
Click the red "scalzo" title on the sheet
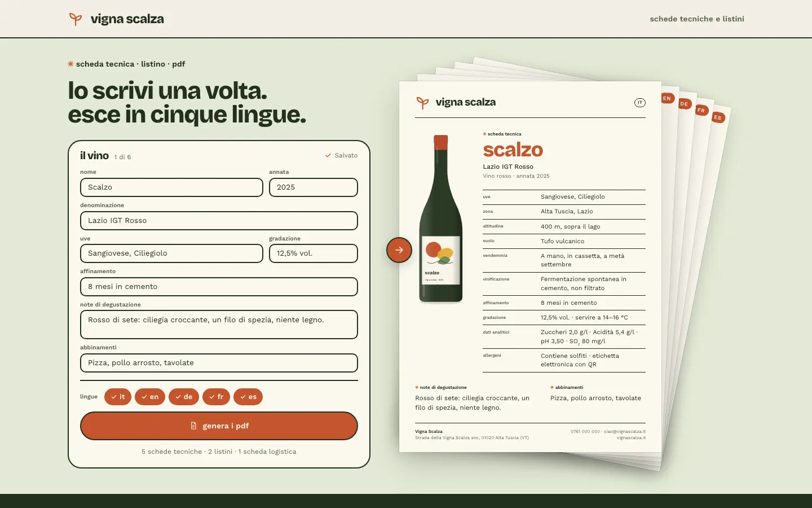(x=513, y=150)
